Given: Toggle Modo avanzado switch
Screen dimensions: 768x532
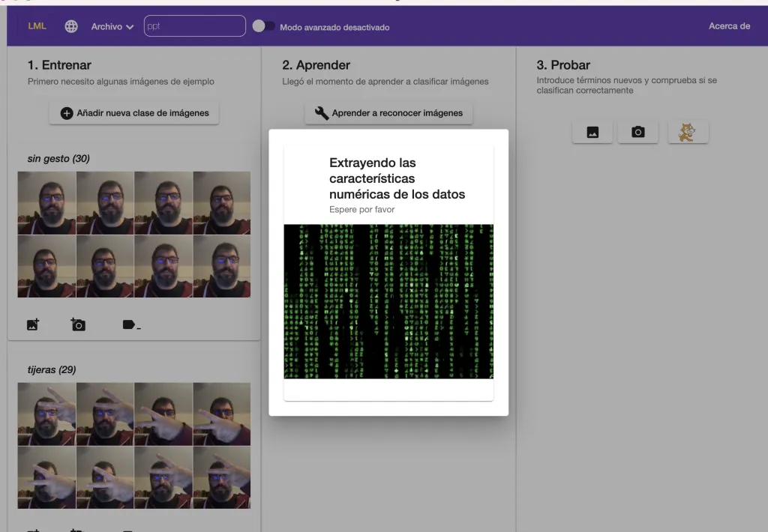Looking at the screenshot, I should 263,26.
